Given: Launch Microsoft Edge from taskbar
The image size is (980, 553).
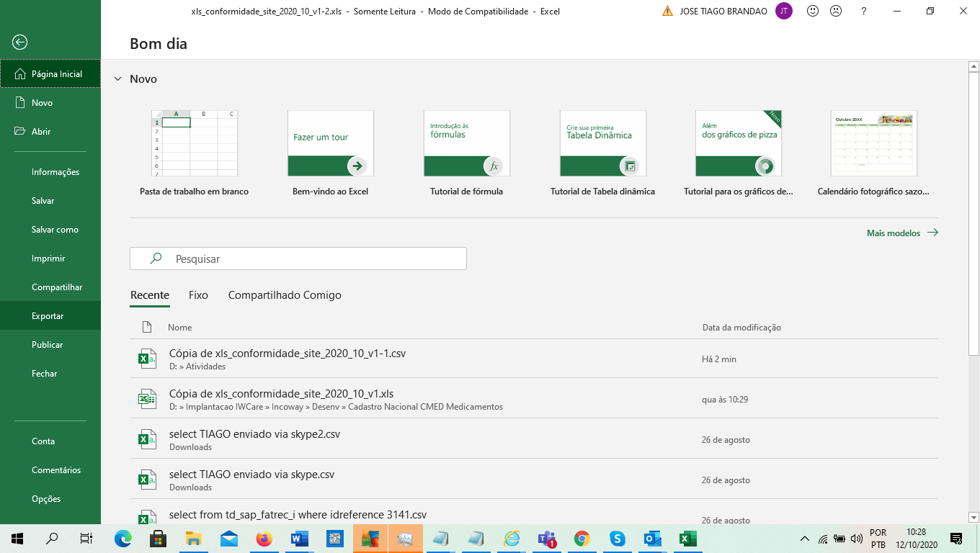Looking at the screenshot, I should tap(123, 539).
